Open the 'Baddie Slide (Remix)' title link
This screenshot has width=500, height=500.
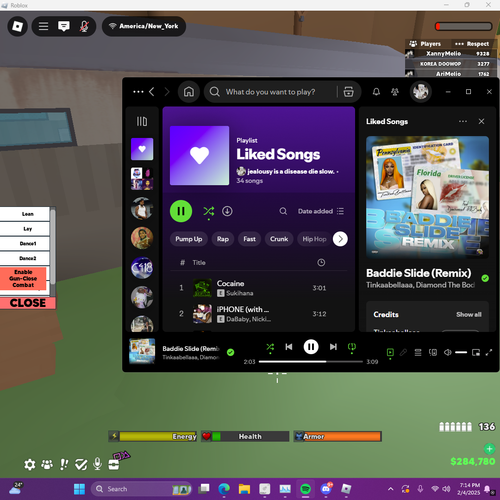pos(419,273)
